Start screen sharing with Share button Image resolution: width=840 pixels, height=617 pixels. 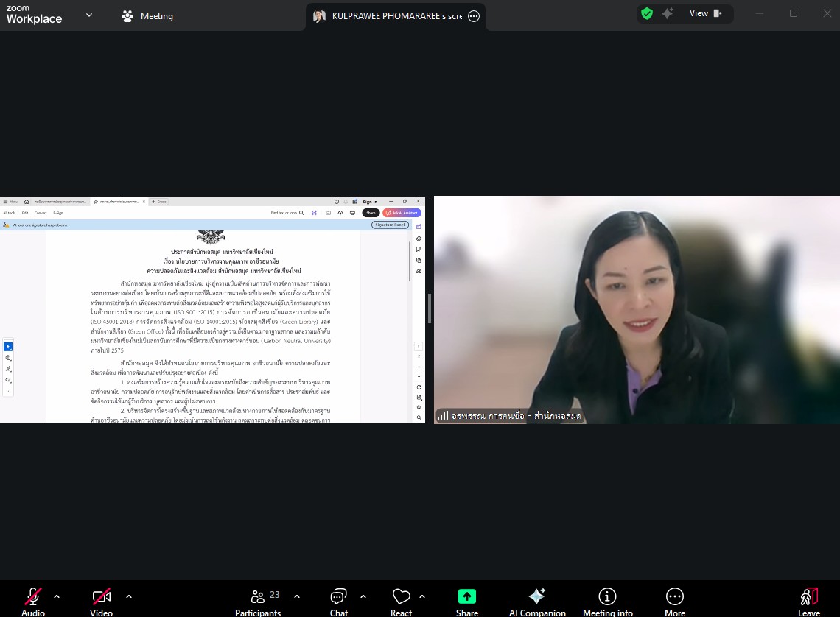(467, 597)
